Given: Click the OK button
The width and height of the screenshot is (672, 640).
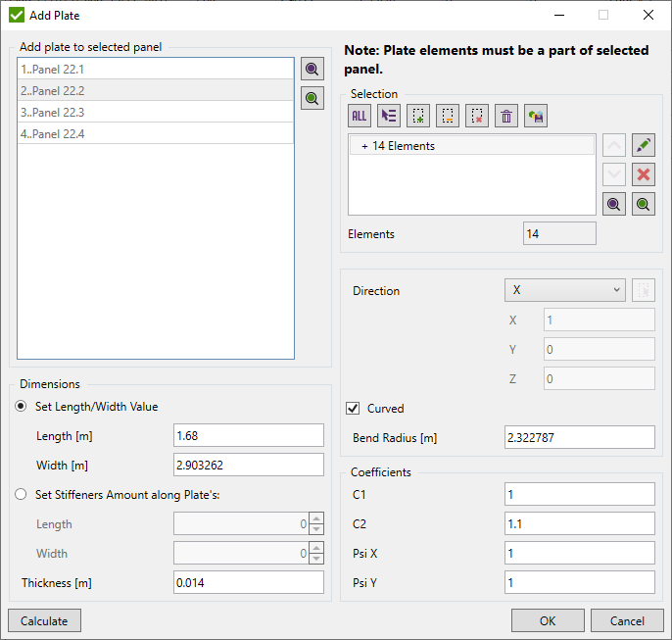Looking at the screenshot, I should click(x=548, y=620).
